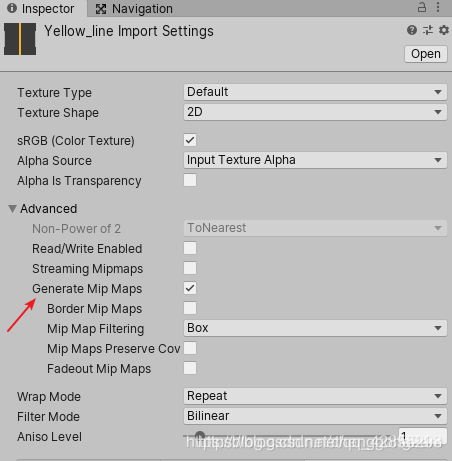This screenshot has width=452, height=461.
Task: Open the Texture Type dropdown
Action: [x=315, y=92]
